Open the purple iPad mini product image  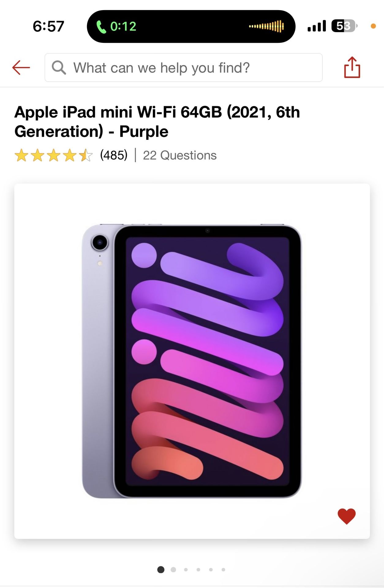[x=192, y=361]
